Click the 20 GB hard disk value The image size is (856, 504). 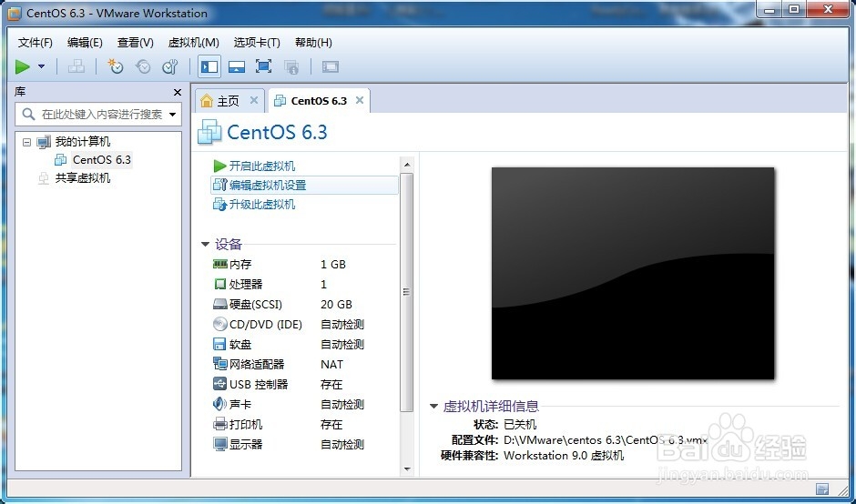[336, 305]
